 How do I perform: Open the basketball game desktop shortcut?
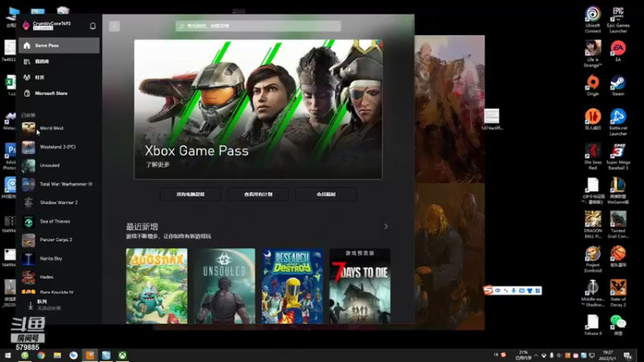click(x=618, y=257)
